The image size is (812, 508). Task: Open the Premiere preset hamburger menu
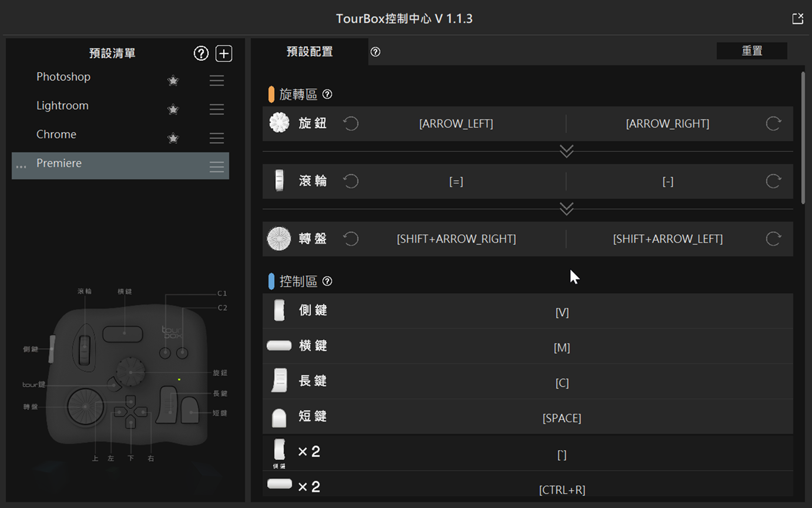(x=217, y=167)
